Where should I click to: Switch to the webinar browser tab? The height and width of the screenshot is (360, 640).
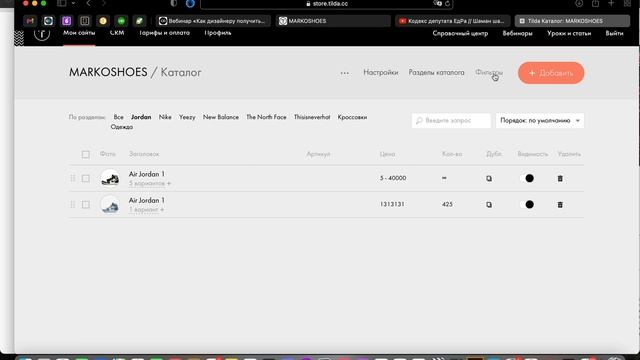tap(213, 21)
